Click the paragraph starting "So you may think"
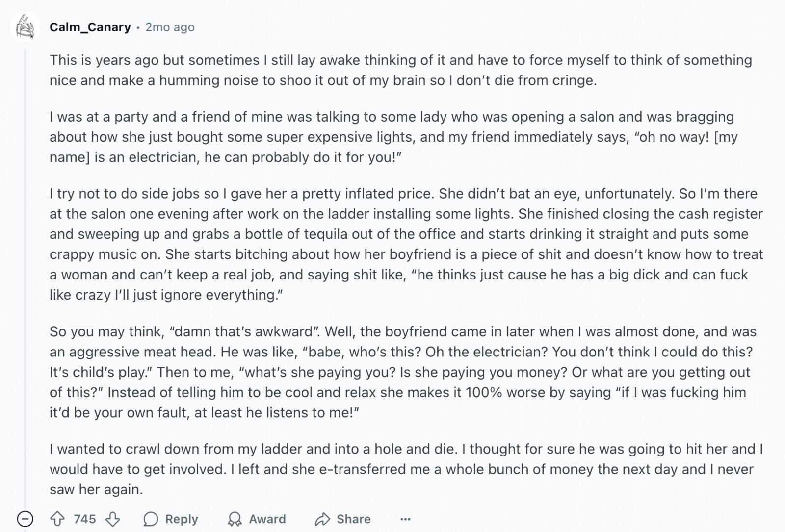Image resolution: width=785 pixels, height=532 pixels. tap(403, 372)
